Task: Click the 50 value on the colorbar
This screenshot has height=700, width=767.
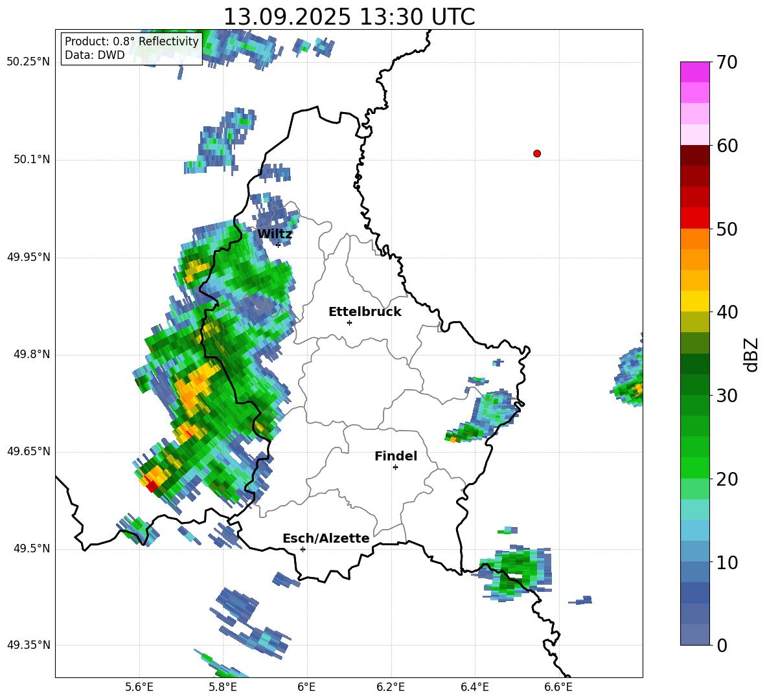Action: click(727, 229)
